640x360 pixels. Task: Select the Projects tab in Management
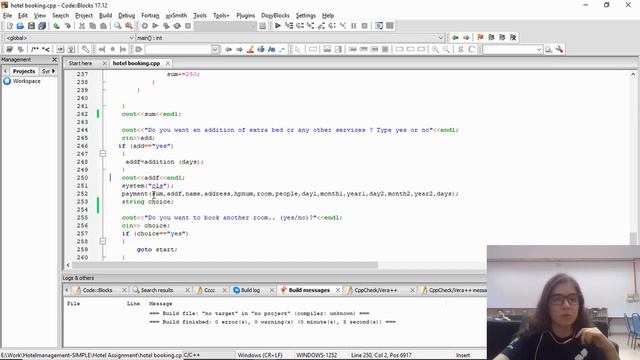click(x=24, y=71)
